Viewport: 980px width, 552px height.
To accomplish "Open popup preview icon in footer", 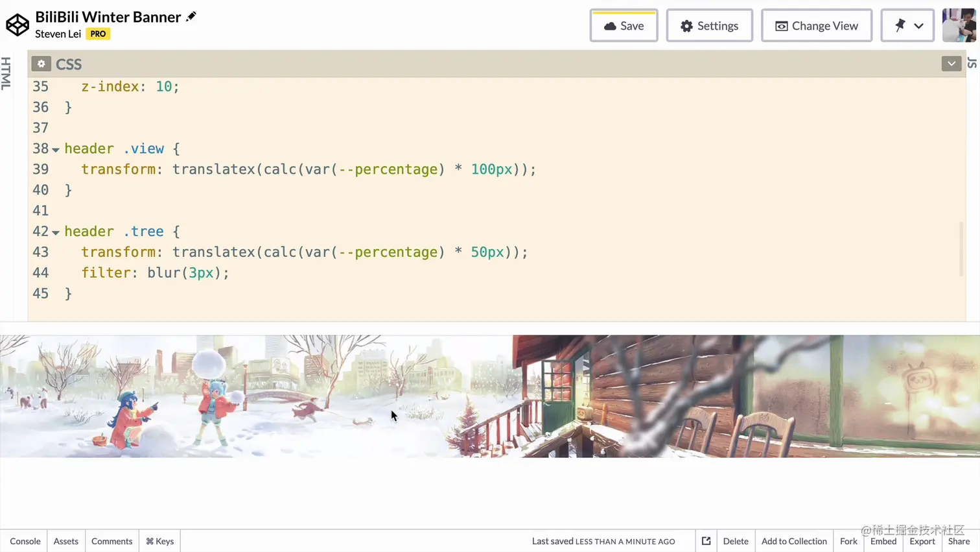I will tap(706, 541).
